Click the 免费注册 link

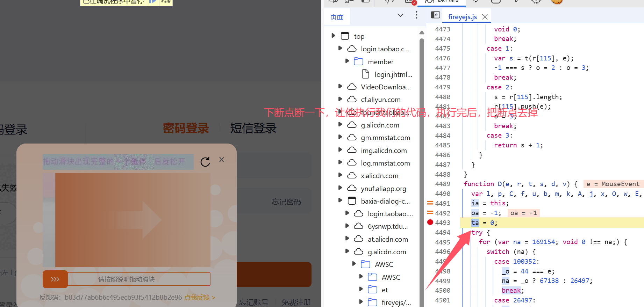[296, 302]
